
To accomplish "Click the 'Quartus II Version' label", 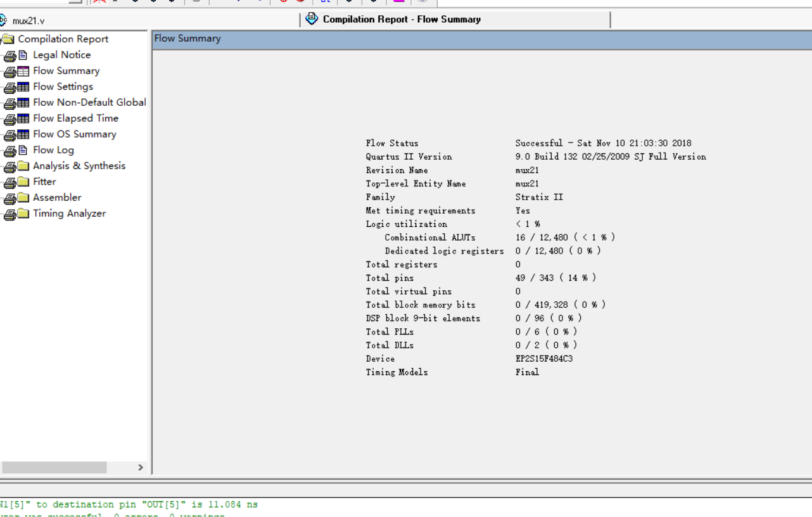I will 409,156.
